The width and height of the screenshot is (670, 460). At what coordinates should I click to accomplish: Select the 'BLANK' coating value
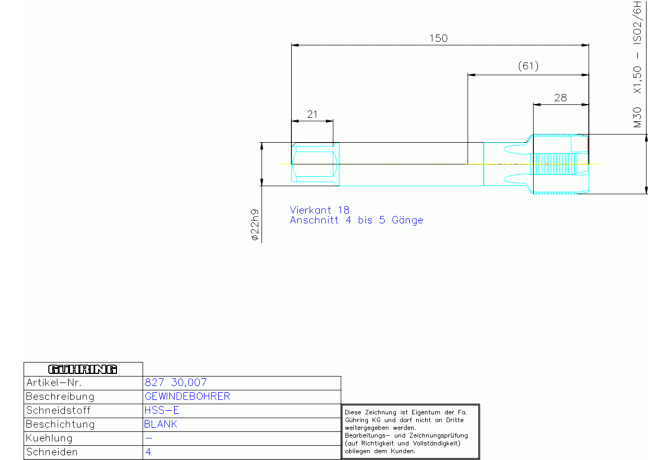coord(161,424)
